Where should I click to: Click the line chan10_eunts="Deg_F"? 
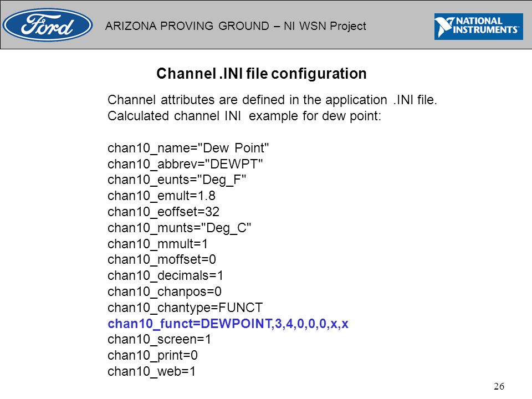tap(177, 180)
